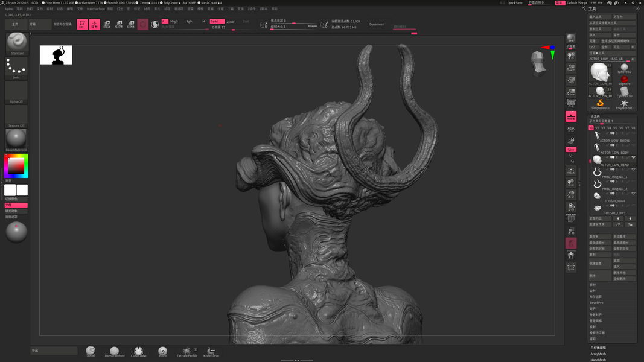Open the Alpha Off slot
Viewport: 644px width, 362px height.
[16, 92]
